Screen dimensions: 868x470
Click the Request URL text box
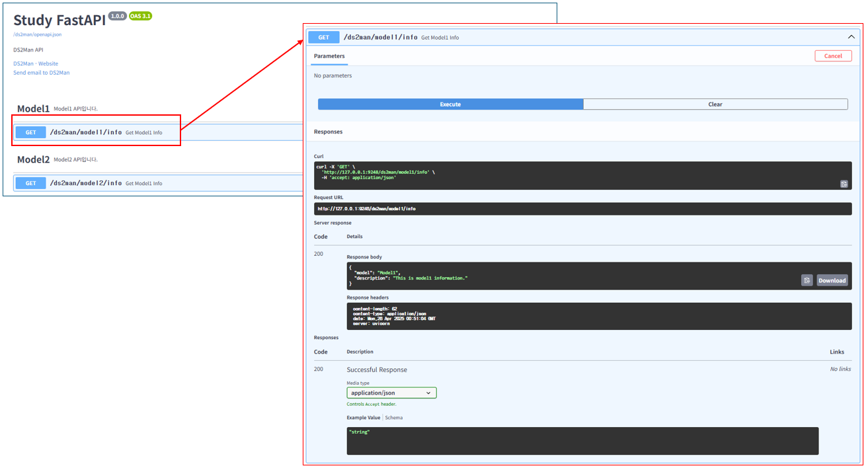(583, 209)
